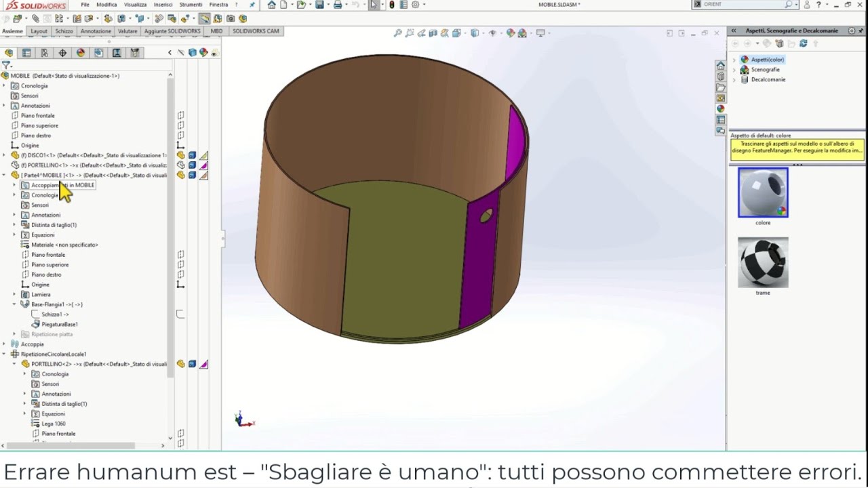Click the user login icon

(806, 5)
